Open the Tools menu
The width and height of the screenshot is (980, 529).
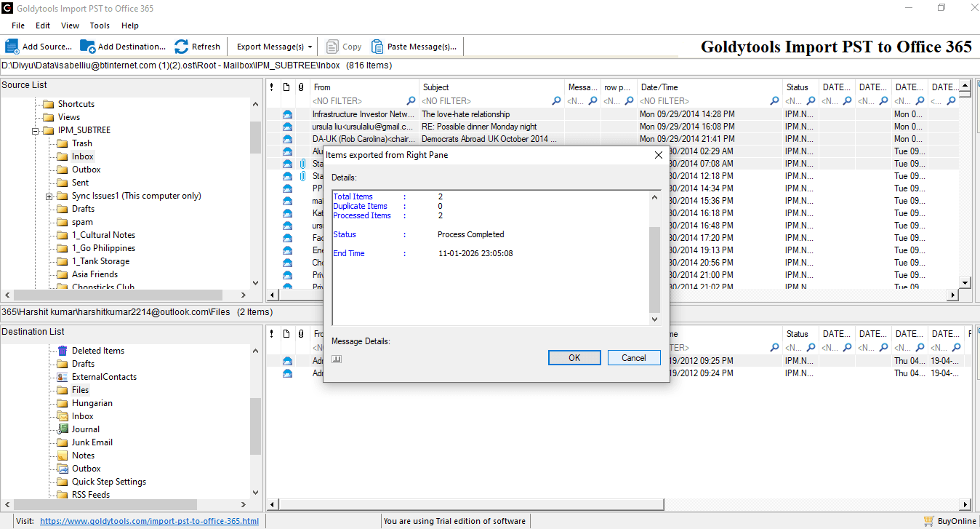[100, 25]
